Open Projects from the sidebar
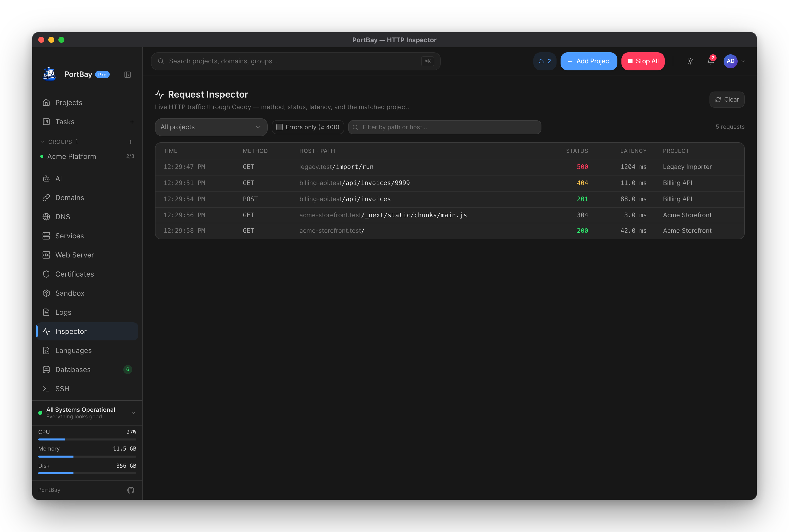 pyautogui.click(x=87, y=103)
